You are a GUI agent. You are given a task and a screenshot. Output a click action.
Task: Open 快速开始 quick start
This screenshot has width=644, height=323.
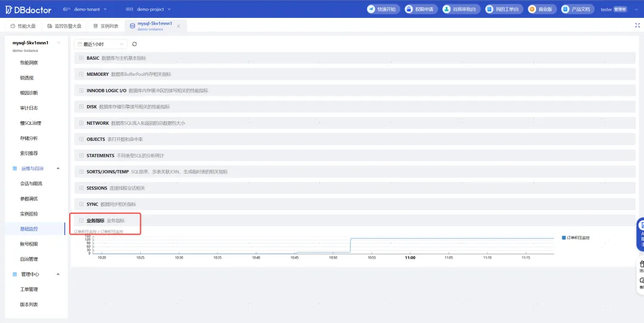point(383,9)
